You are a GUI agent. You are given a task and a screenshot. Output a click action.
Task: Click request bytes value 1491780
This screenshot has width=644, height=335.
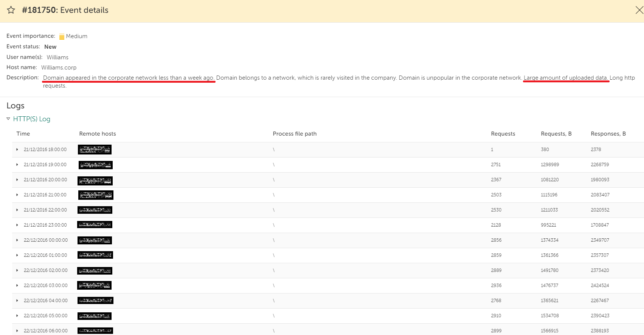tap(550, 270)
